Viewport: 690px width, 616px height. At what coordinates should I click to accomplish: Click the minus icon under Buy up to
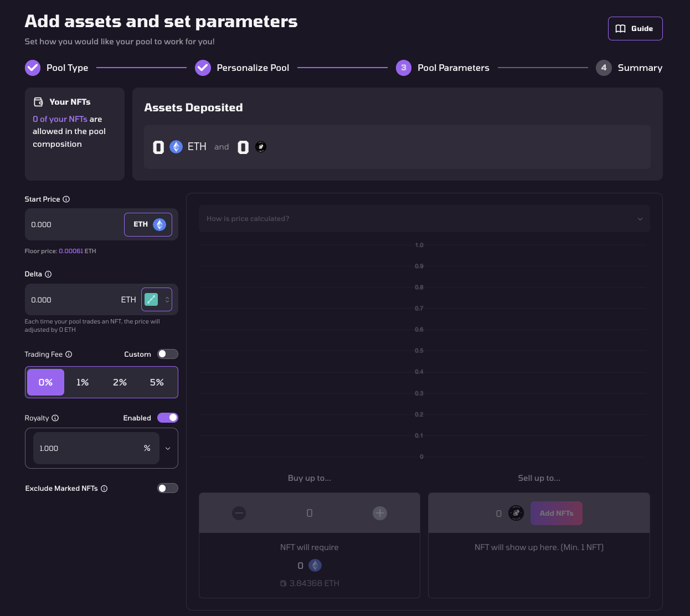click(x=239, y=513)
